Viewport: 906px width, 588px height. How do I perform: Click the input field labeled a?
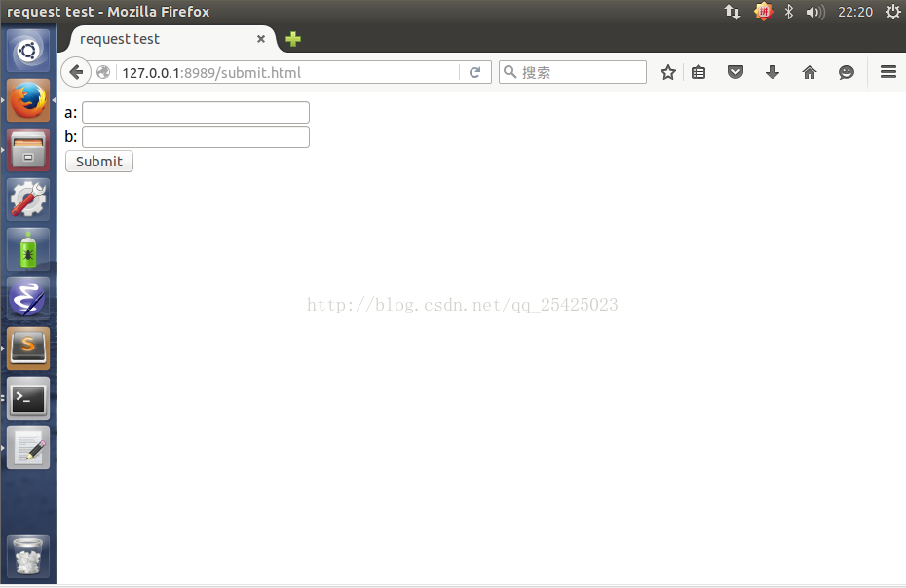tap(196, 113)
